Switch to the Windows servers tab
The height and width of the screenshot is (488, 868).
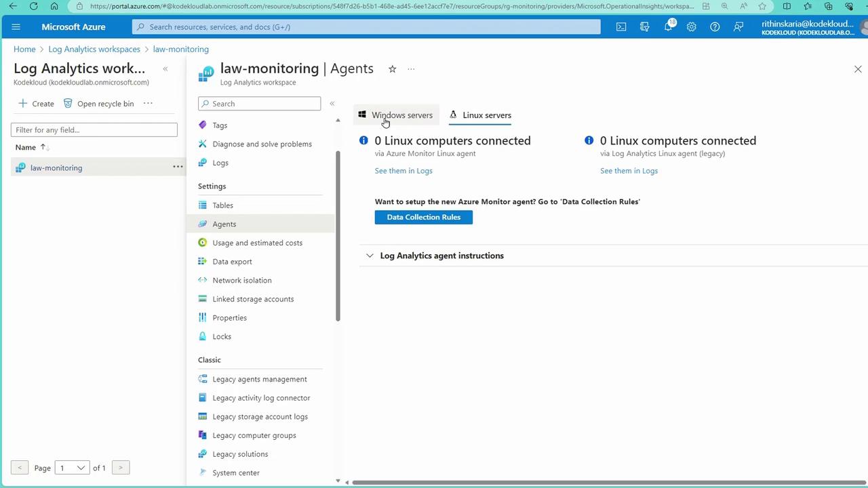tap(395, 115)
